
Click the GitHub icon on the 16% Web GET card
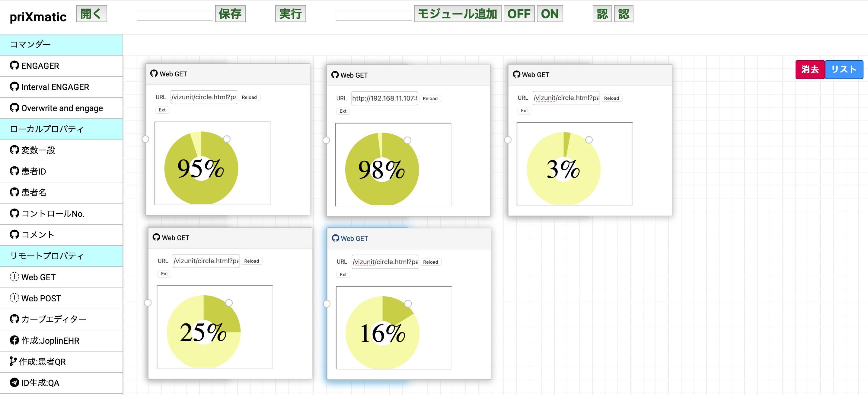[x=335, y=238]
